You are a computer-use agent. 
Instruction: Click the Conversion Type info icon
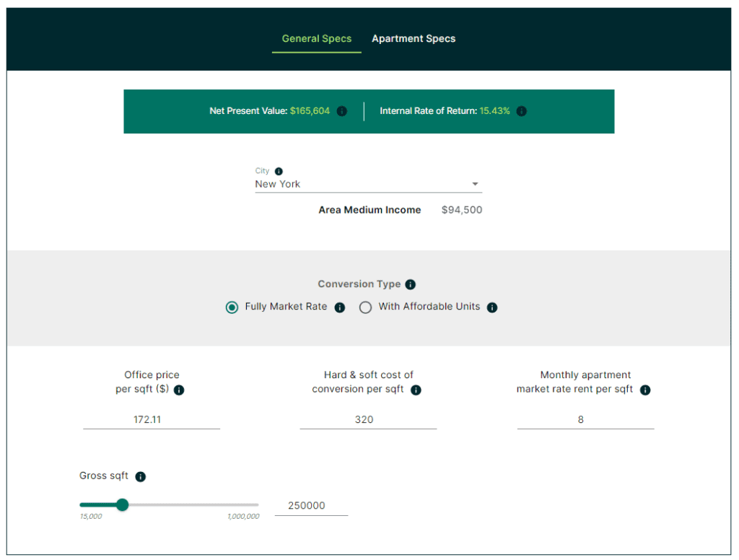coord(410,284)
